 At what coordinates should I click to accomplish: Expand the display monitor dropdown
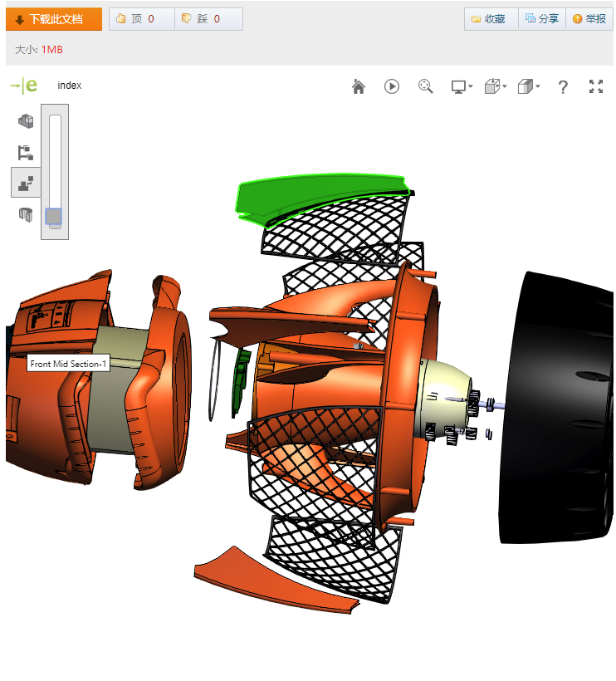point(461,86)
